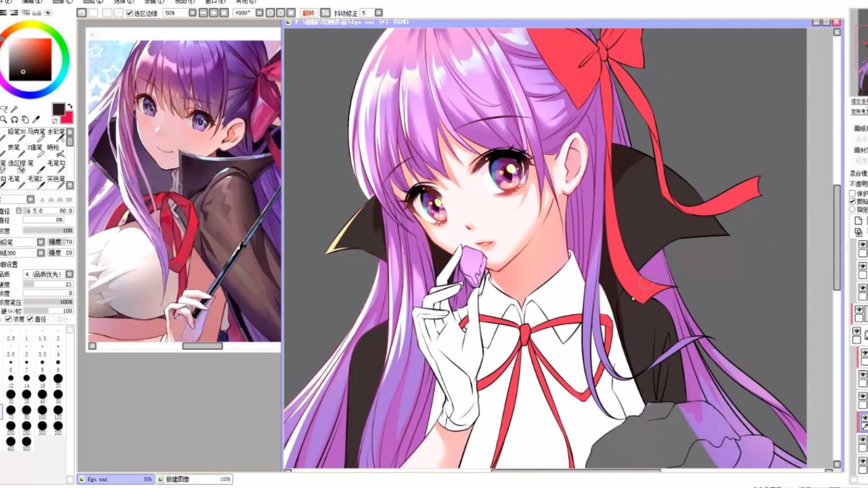Click the zoom in plus button

(213, 13)
